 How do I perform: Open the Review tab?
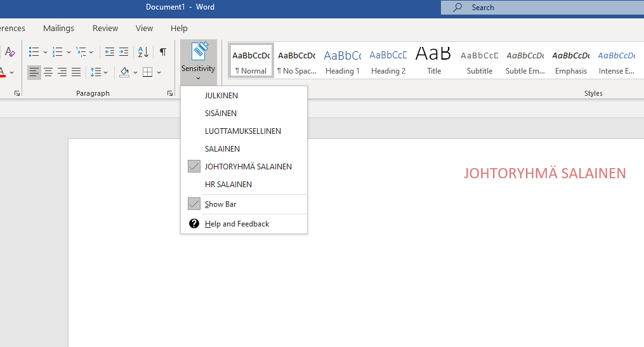105,29
